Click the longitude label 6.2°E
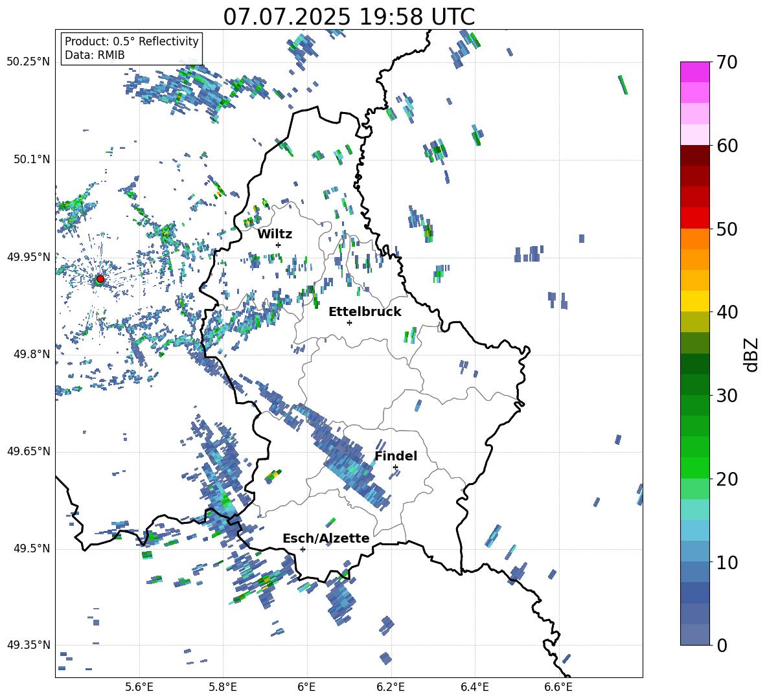Viewport: 767px width, 700px height. click(x=391, y=687)
